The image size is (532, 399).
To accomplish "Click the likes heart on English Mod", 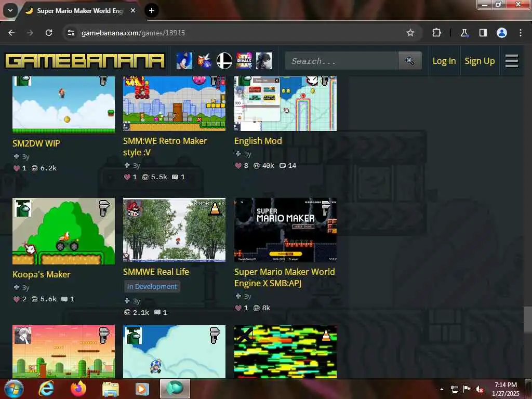I will (x=238, y=166).
